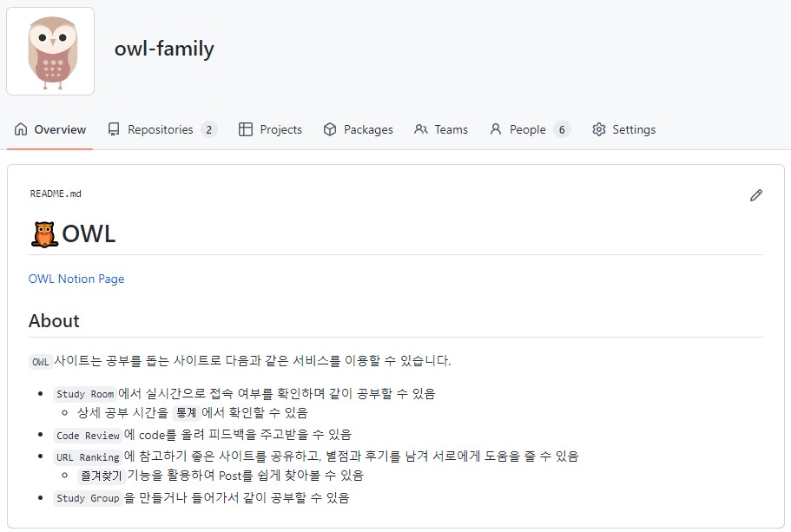
Task: Click the People count badge
Action: pos(562,129)
